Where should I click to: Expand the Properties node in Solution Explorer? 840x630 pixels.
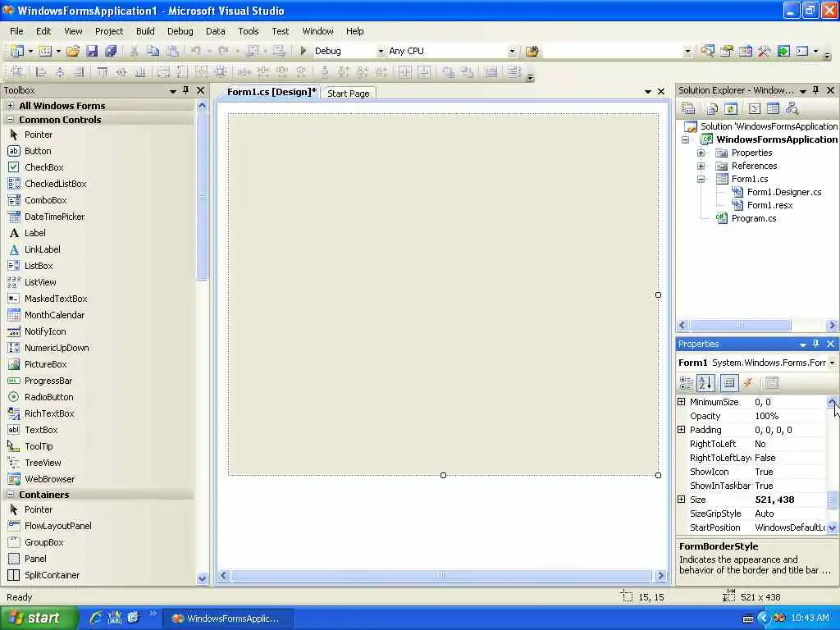[x=701, y=153]
